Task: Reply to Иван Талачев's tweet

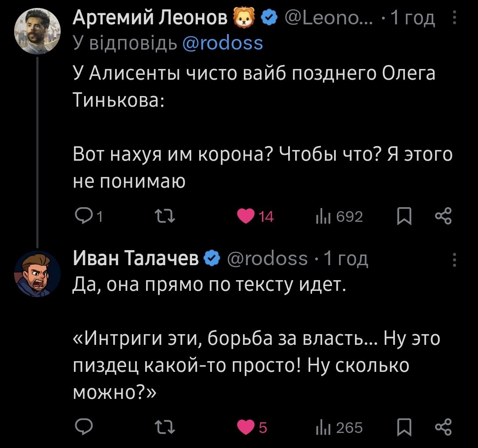Action: [x=83, y=427]
